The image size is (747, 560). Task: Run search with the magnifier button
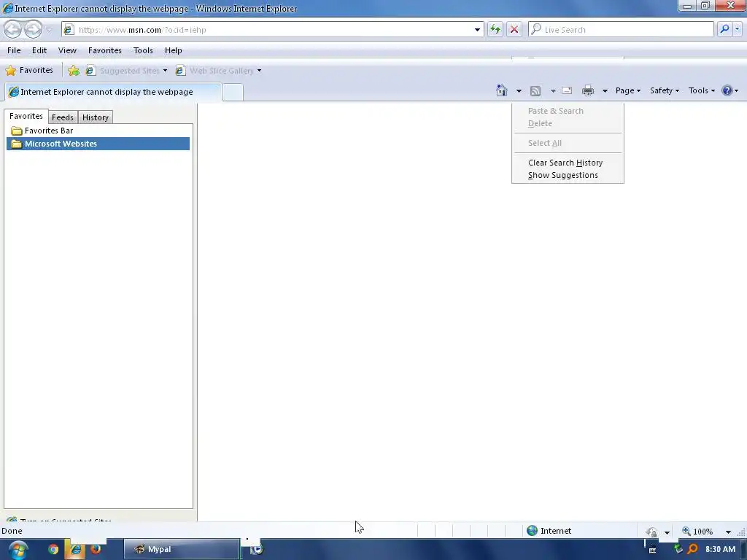[x=724, y=29]
